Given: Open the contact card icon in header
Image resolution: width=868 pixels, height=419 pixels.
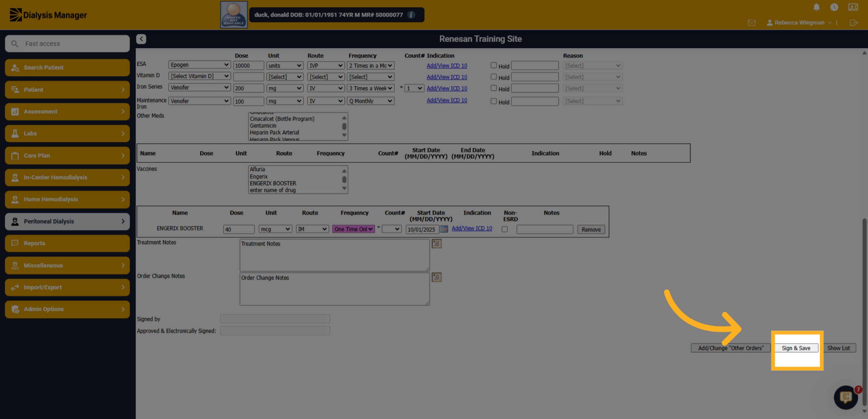Looking at the screenshot, I should [853, 7].
